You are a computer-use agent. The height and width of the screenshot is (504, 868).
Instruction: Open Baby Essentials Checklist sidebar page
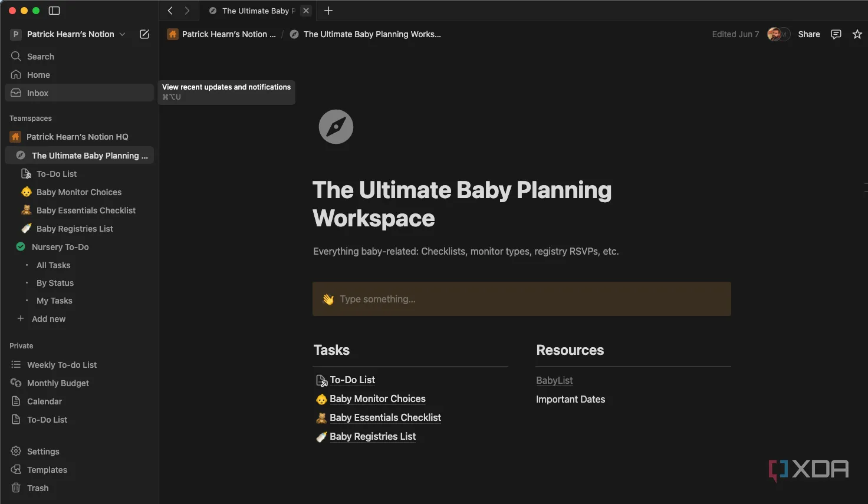click(x=79, y=210)
